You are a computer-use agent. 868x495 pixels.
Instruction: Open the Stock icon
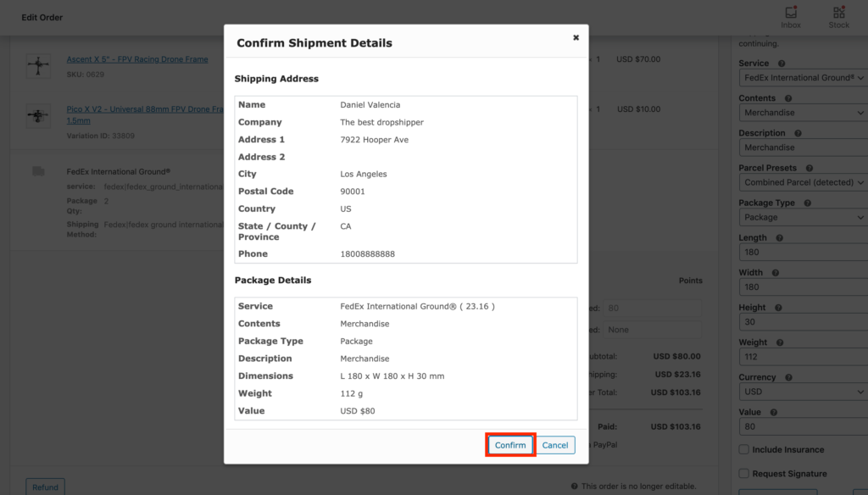coord(838,16)
